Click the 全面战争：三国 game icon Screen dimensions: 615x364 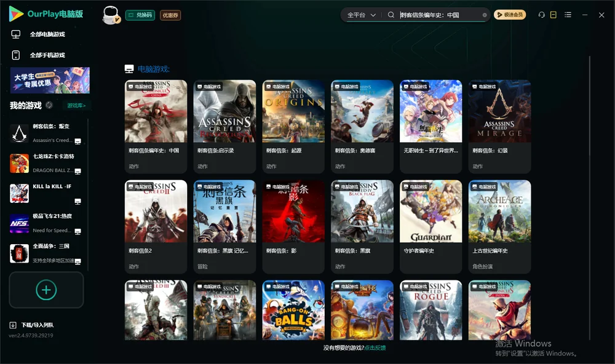point(19,253)
